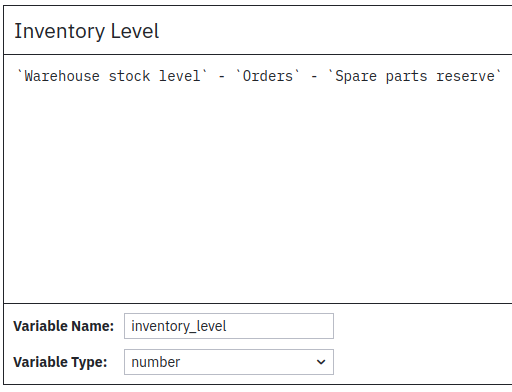Viewport: 512px width, 392px height.
Task: Click the Variable Name input field
Action: (x=229, y=326)
